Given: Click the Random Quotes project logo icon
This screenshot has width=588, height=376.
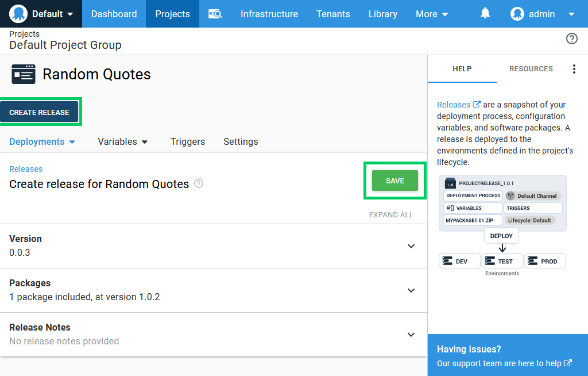Looking at the screenshot, I should [23, 74].
